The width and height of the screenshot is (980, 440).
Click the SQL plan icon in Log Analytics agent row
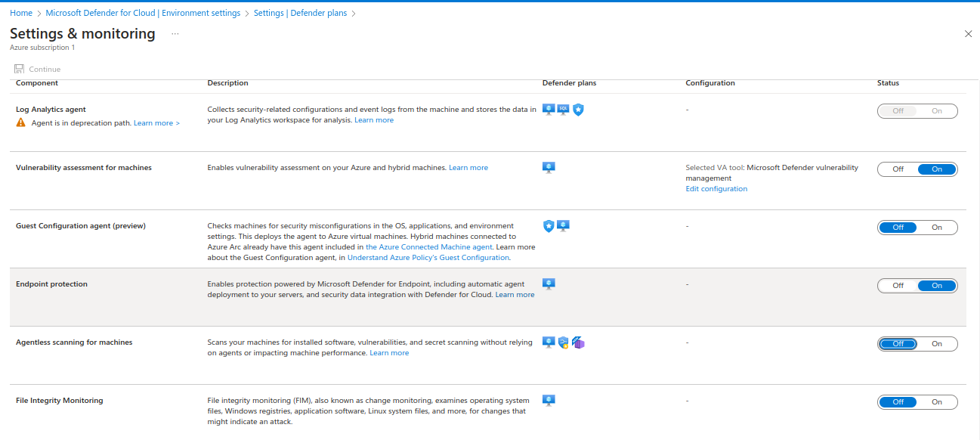(563, 110)
